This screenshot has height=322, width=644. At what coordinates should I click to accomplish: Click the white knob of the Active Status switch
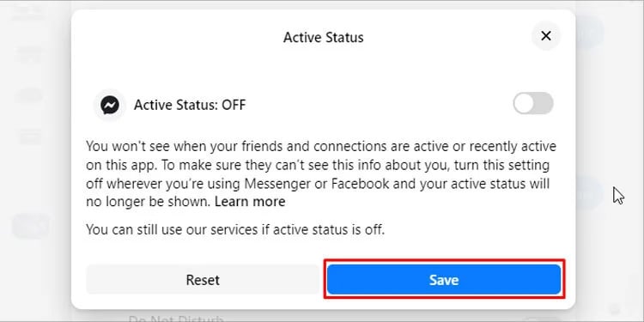pos(524,103)
